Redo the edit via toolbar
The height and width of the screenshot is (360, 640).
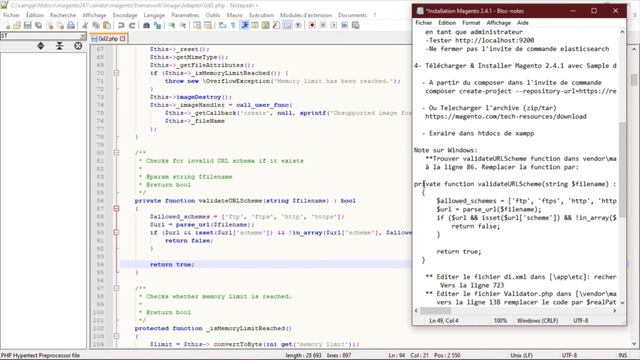[132, 25]
